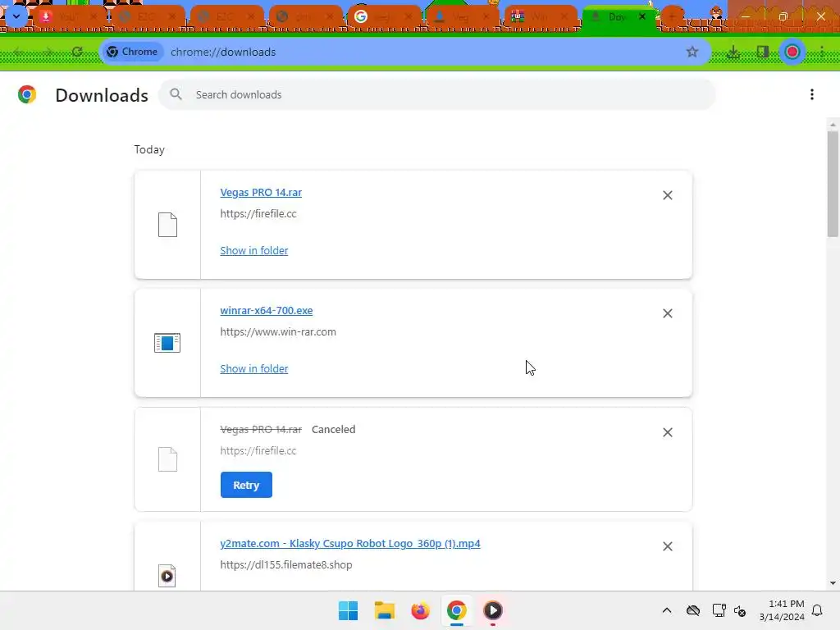Viewport: 840px width, 630px height.
Task: Open the Chrome profile avatar
Action: coord(792,52)
